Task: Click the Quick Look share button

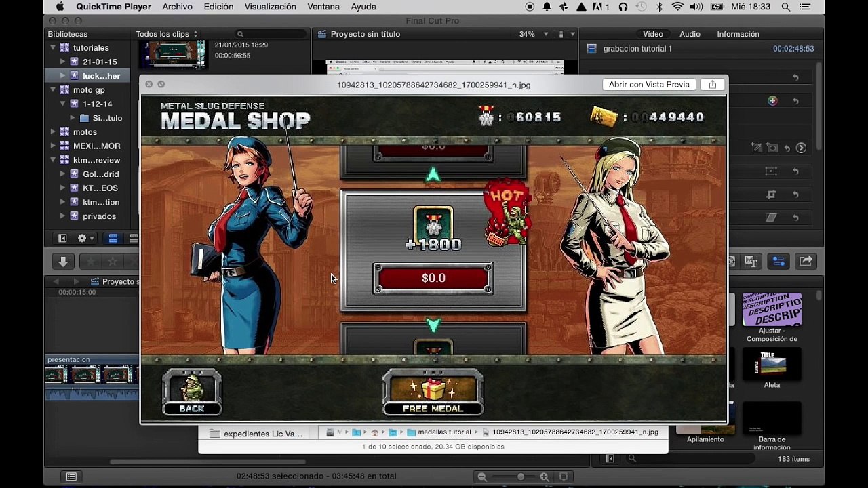Action: 712,85
